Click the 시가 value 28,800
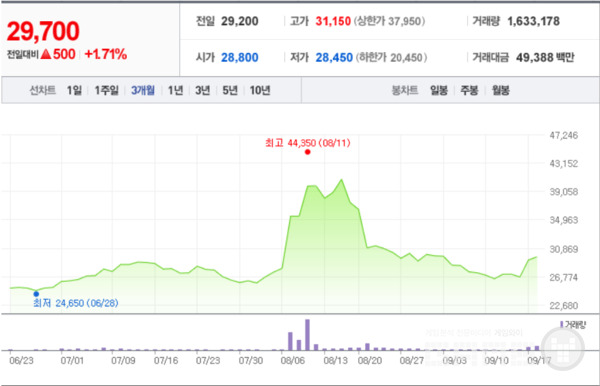The height and width of the screenshot is (386, 600). (x=240, y=57)
